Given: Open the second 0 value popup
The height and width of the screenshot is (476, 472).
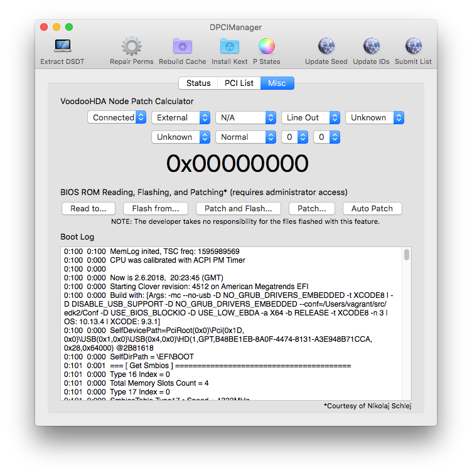Looking at the screenshot, I should [x=327, y=137].
